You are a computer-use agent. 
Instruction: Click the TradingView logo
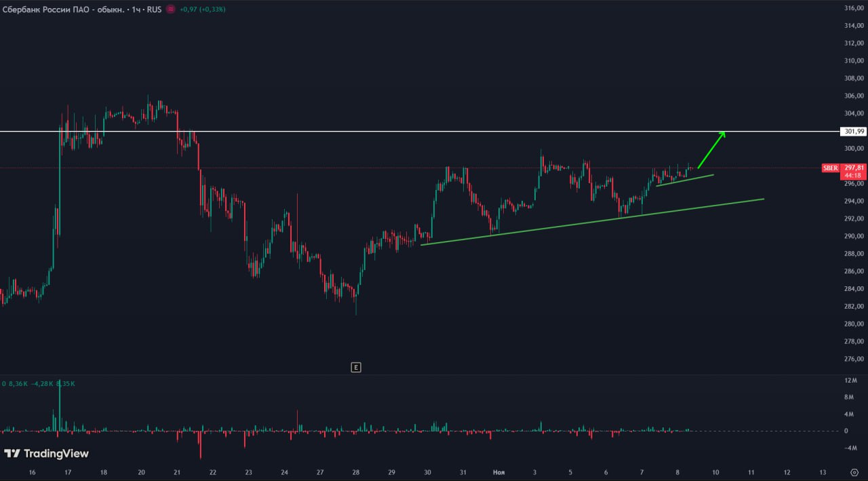tap(46, 453)
